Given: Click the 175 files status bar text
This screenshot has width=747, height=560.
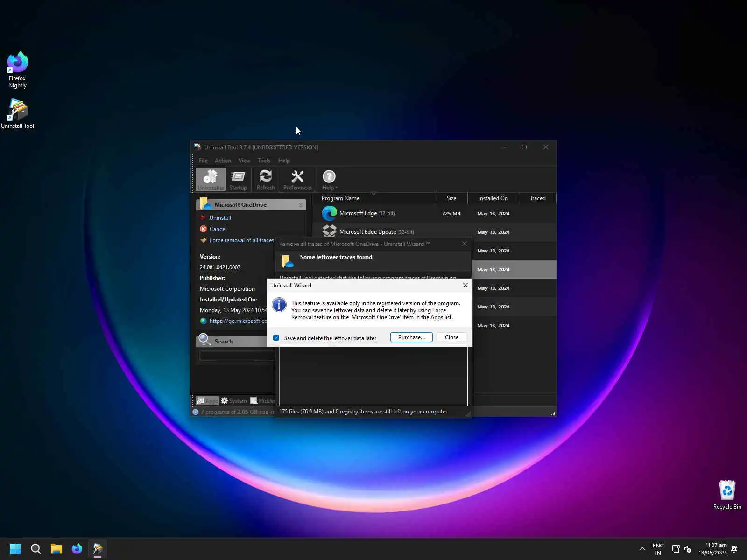Looking at the screenshot, I should tap(363, 412).
